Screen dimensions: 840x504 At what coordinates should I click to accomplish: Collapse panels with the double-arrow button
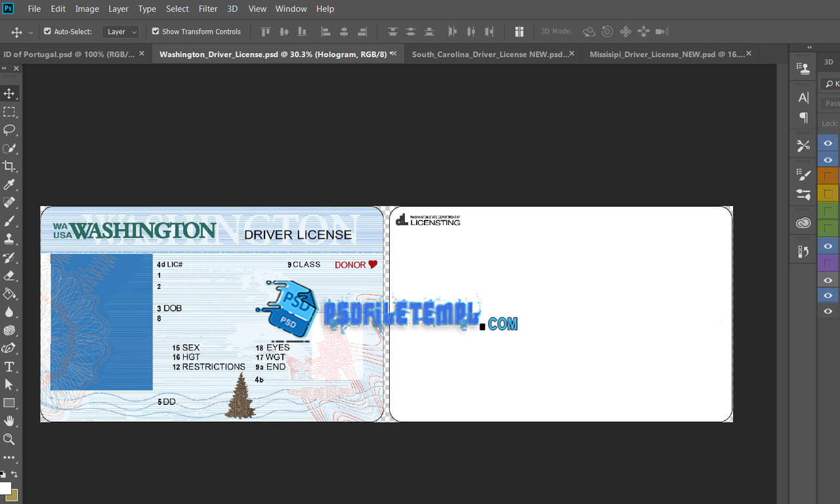pyautogui.click(x=809, y=47)
